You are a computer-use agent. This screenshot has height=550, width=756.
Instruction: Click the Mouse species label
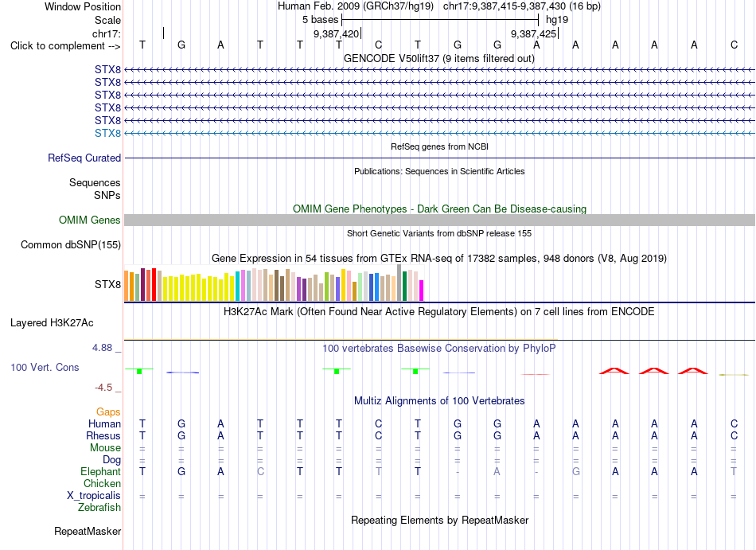tap(105, 448)
